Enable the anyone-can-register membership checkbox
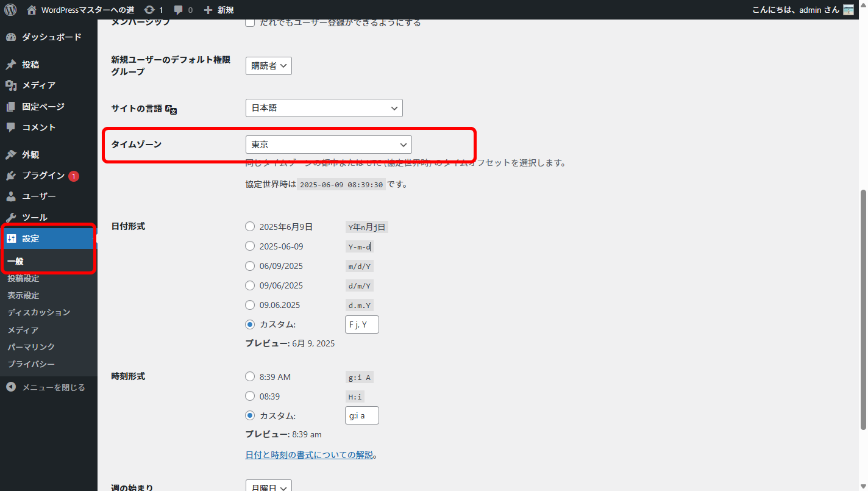The height and width of the screenshot is (491, 868). 250,23
